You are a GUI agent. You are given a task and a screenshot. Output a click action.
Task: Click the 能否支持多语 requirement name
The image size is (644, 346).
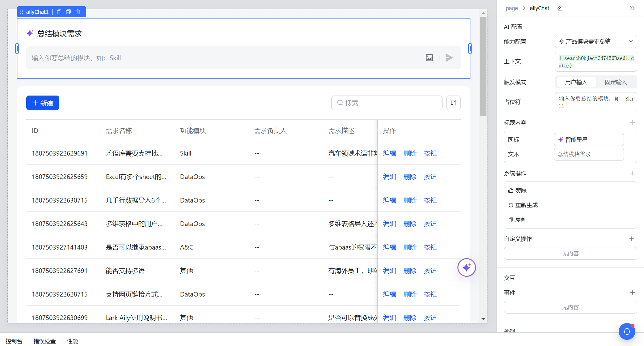coord(125,271)
